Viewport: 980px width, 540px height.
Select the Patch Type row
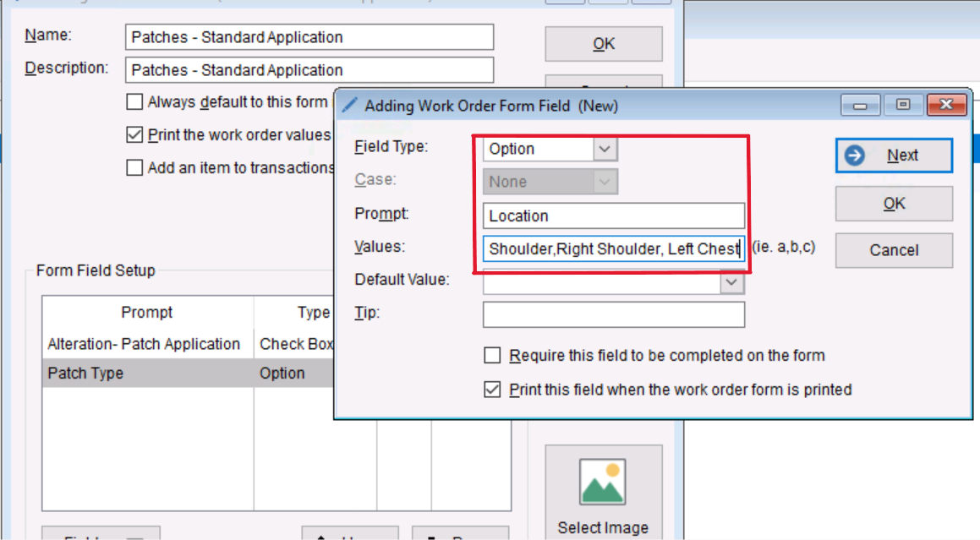point(148,374)
